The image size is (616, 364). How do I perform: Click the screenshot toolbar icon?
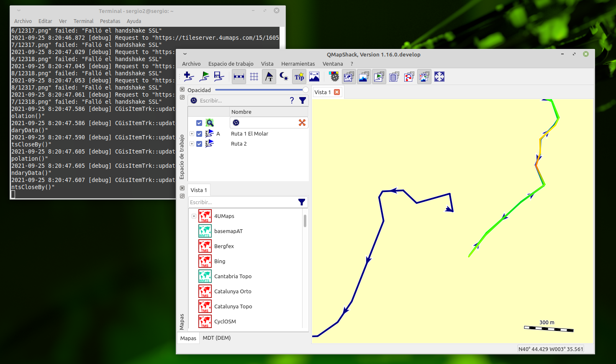coord(314,77)
